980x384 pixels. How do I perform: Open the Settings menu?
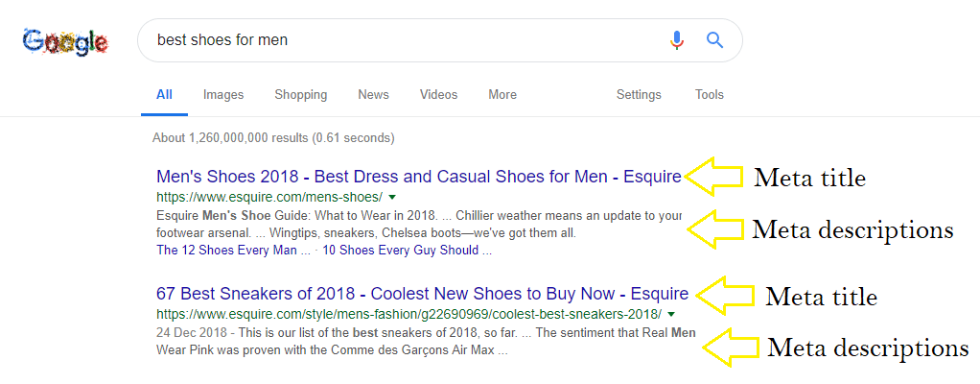pos(639,95)
